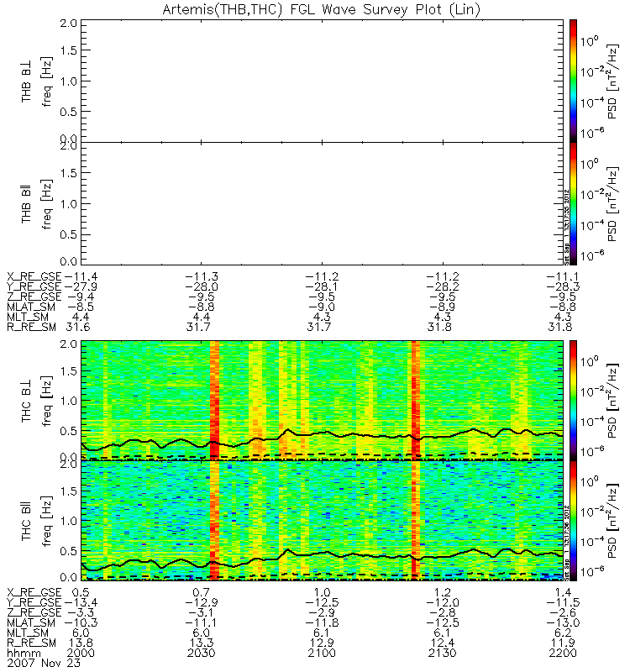Click the THB table value '-28.0'
Screen dimensions: 630x672
[x=201, y=286]
